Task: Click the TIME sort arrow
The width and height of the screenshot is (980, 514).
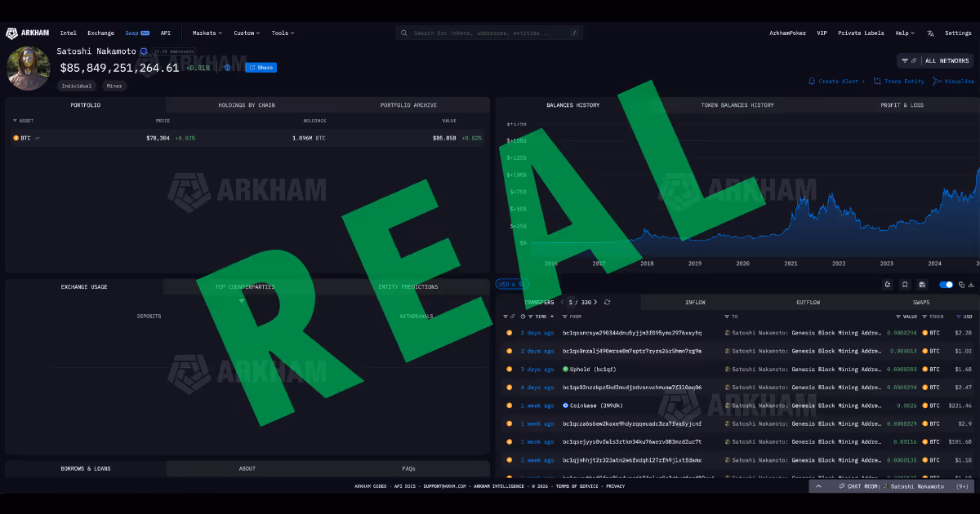Action: tap(552, 317)
